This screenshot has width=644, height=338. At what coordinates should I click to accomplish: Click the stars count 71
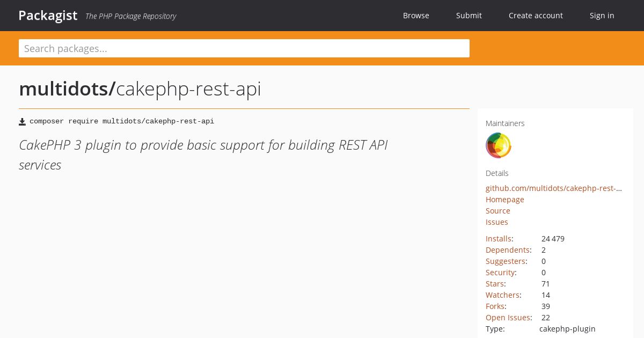[x=546, y=284]
